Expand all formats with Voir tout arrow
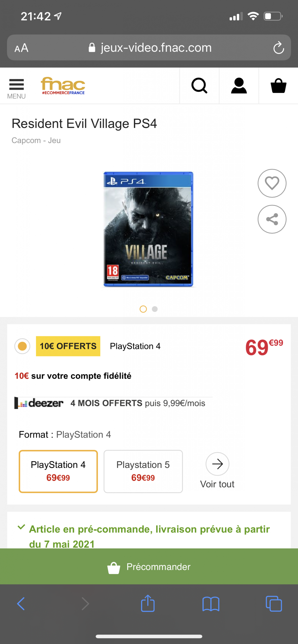Image resolution: width=298 pixels, height=644 pixels. click(x=217, y=464)
